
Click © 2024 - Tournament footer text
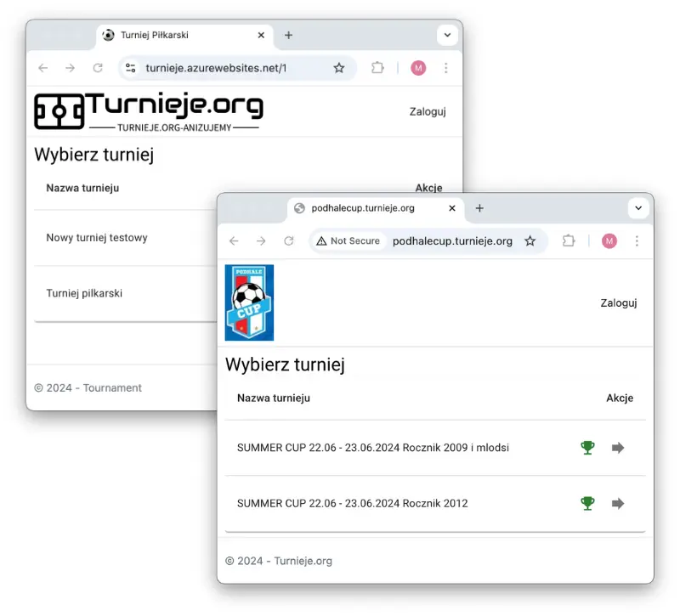tap(88, 388)
